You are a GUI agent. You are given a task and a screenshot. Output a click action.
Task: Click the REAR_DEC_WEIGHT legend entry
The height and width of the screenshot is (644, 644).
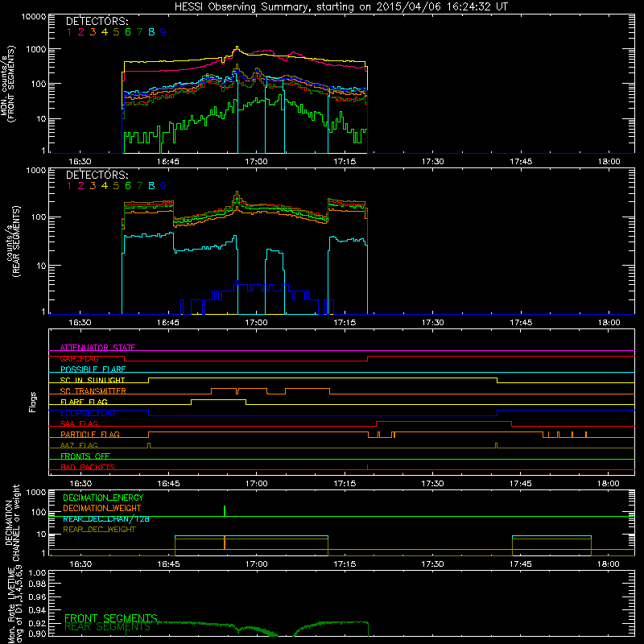99,530
